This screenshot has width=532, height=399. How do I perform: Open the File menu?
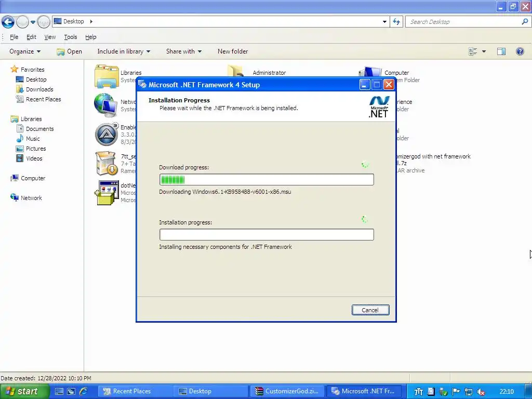(x=14, y=37)
